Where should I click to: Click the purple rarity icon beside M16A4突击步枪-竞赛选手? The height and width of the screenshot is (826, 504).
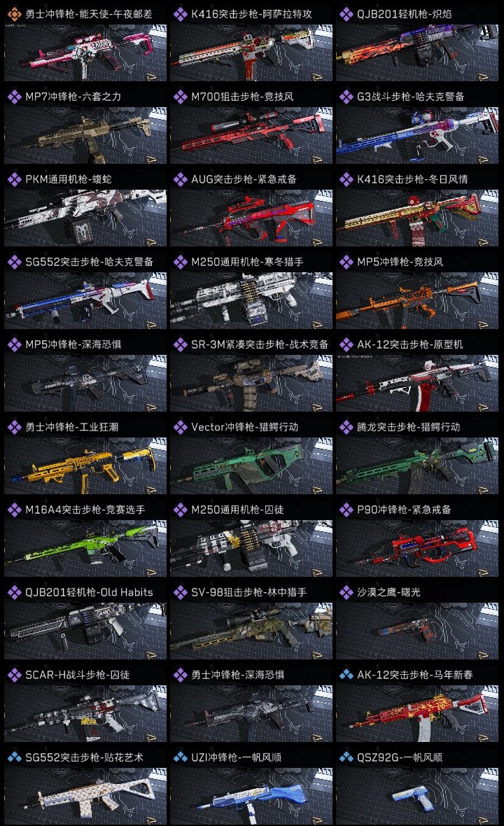14,510
